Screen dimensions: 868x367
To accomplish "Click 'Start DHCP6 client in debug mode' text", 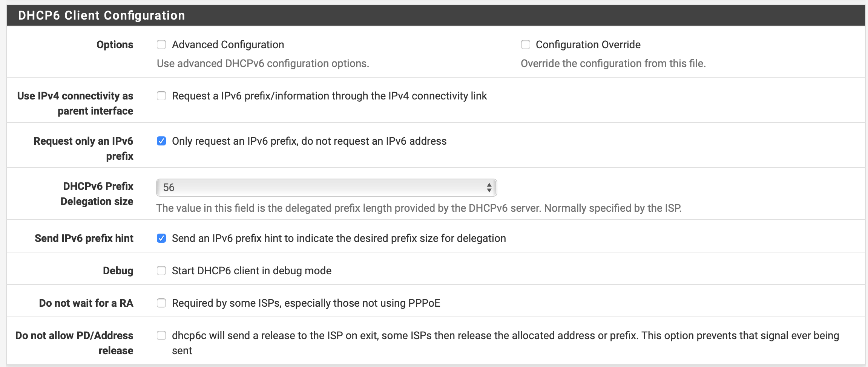I will coord(252,271).
